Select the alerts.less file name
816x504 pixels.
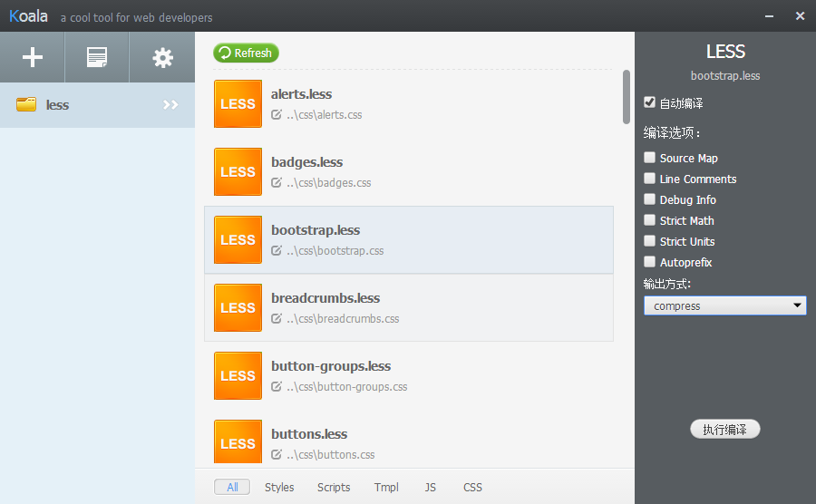point(301,94)
